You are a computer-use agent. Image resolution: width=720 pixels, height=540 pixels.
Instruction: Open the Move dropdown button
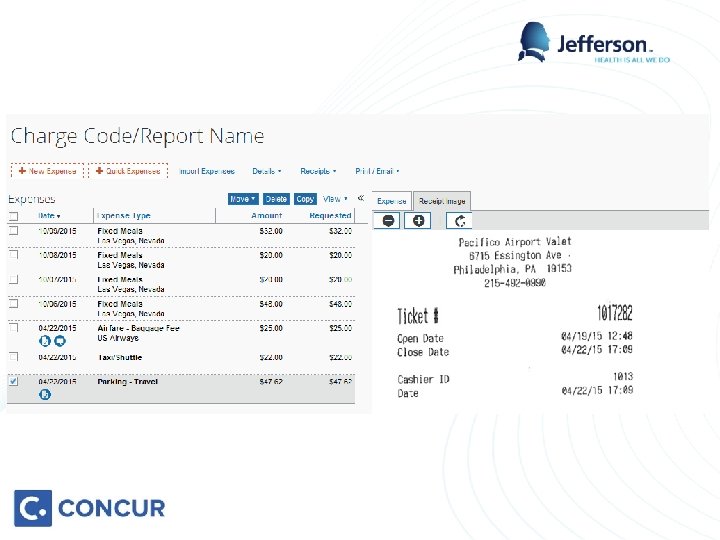pos(243,199)
